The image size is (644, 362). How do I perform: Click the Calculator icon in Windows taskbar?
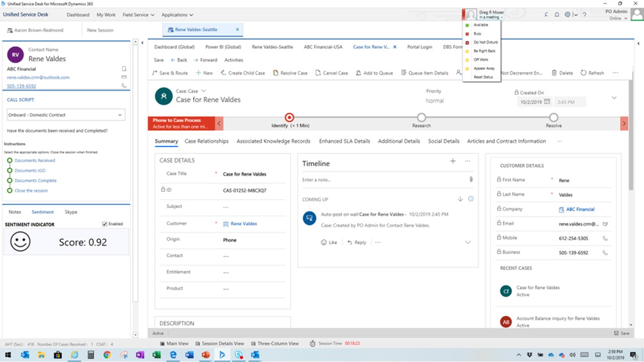click(x=91, y=355)
